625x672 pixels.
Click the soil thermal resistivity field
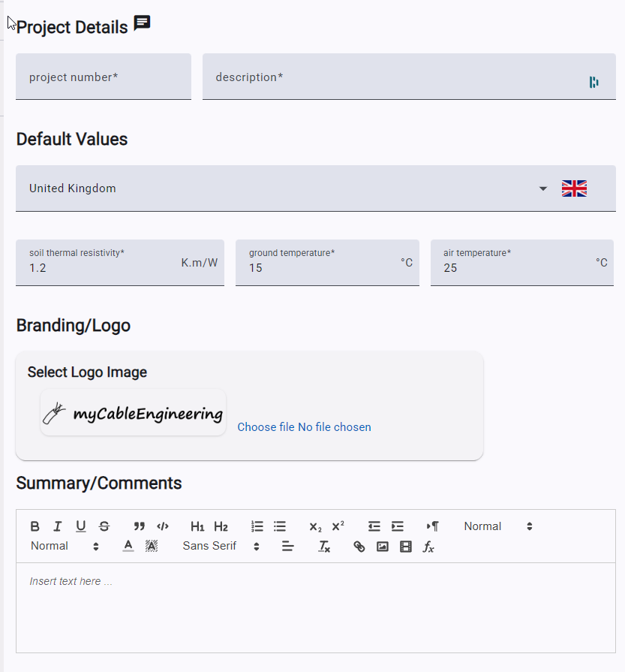120,263
